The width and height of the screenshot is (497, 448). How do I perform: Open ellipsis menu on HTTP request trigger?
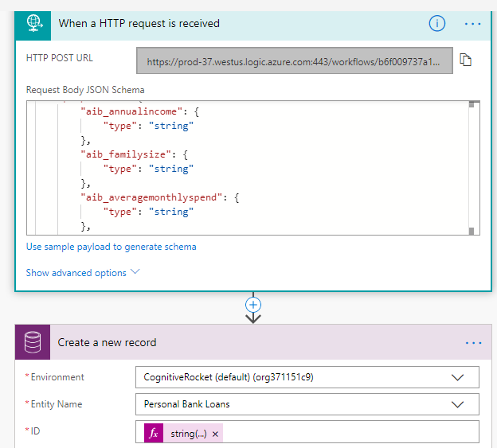pyautogui.click(x=473, y=23)
